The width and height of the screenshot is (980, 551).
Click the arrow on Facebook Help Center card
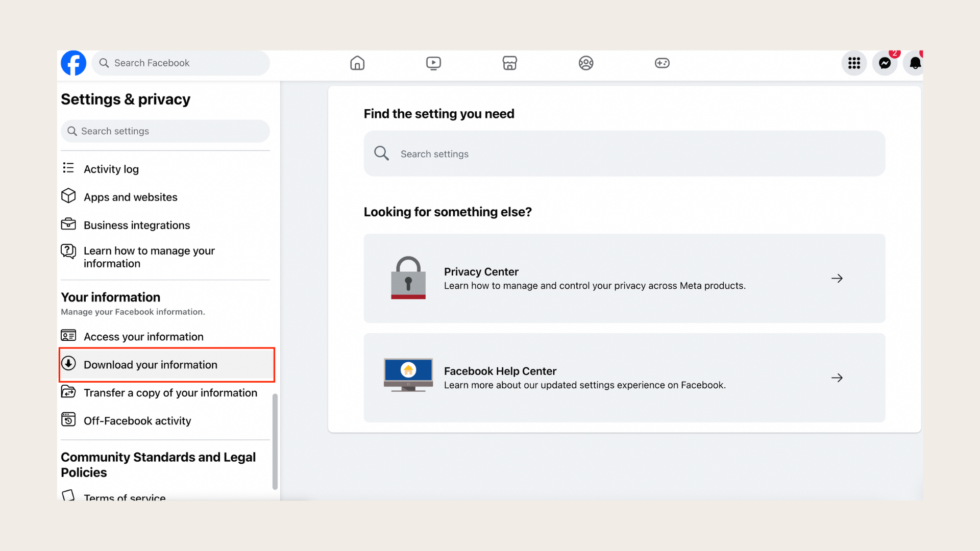click(837, 378)
